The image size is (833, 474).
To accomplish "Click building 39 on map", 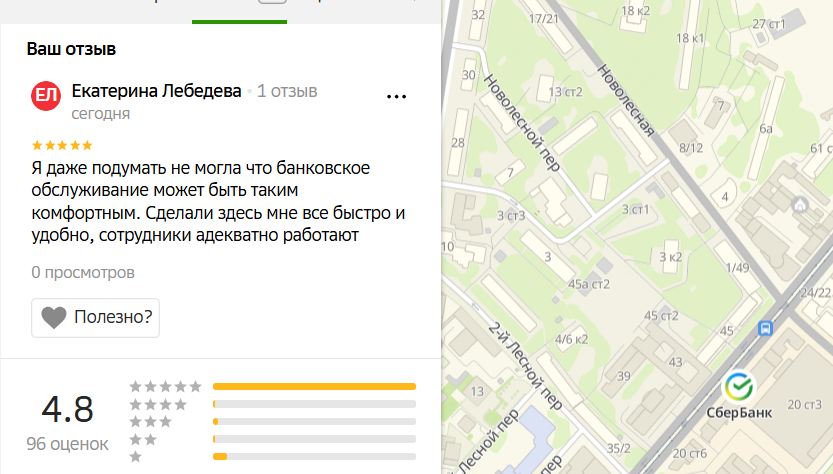I will click(624, 376).
